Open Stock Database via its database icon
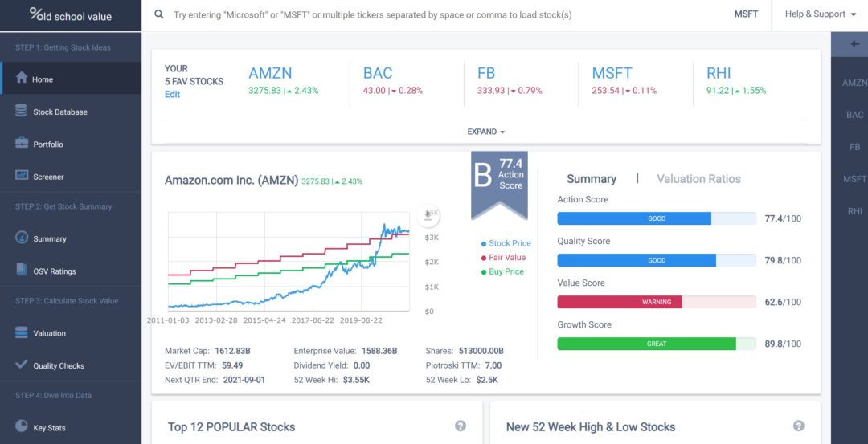The image size is (868, 444). point(21,111)
